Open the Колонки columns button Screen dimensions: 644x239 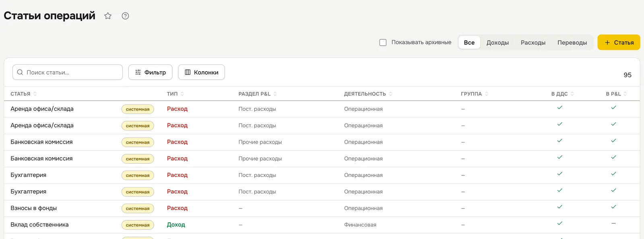(201, 72)
